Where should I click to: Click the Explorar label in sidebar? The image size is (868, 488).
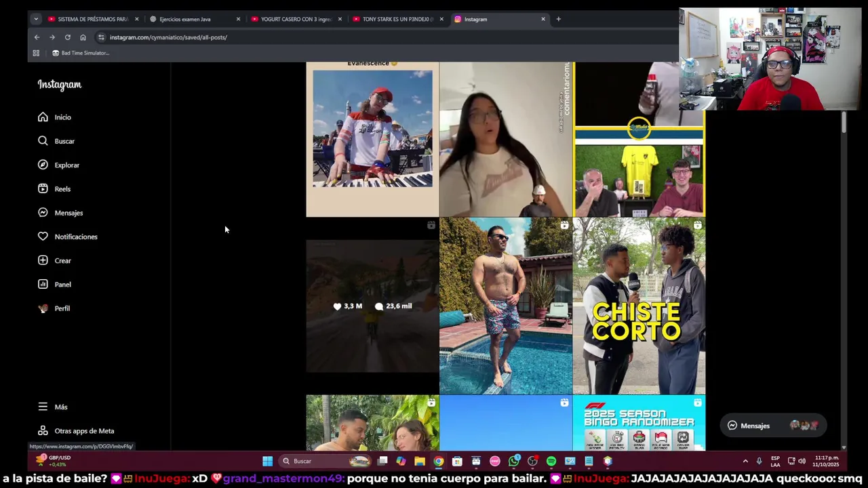[67, 165]
